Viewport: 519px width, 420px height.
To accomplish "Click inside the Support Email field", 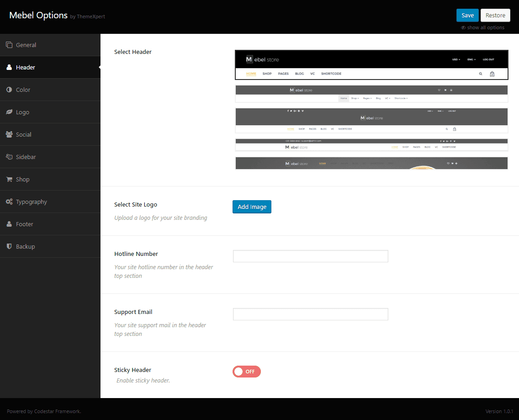I will 310,314.
